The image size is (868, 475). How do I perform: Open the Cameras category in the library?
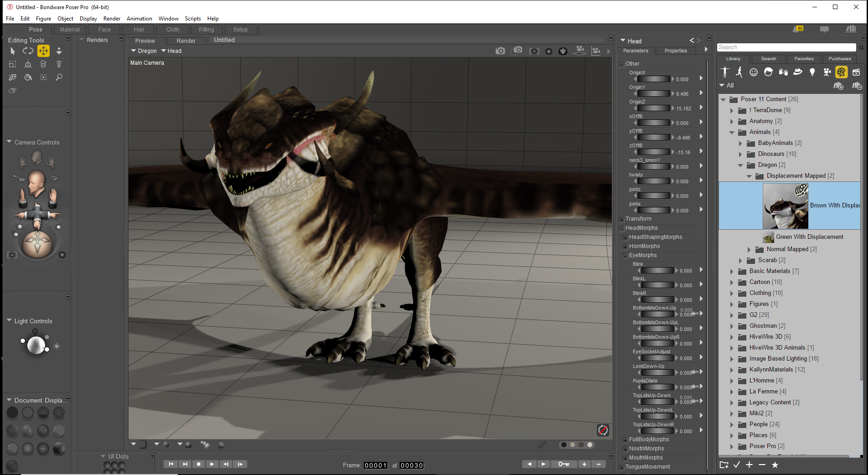(x=827, y=72)
